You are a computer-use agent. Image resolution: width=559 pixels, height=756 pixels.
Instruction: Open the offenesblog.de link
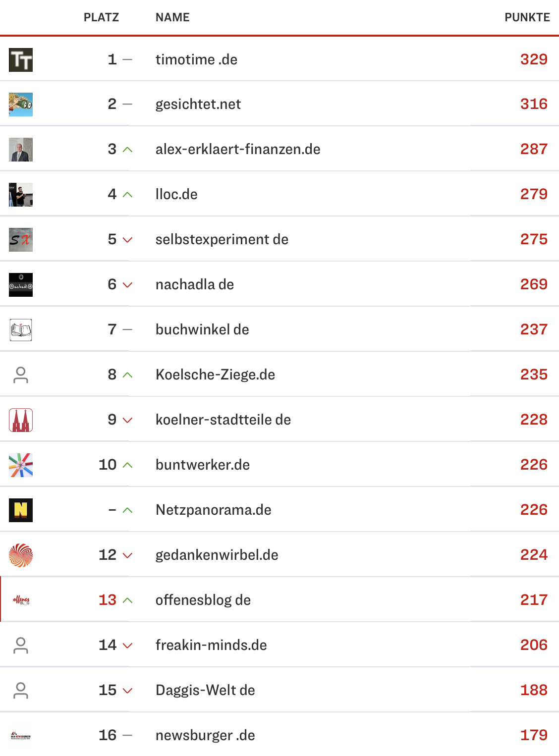[203, 600]
